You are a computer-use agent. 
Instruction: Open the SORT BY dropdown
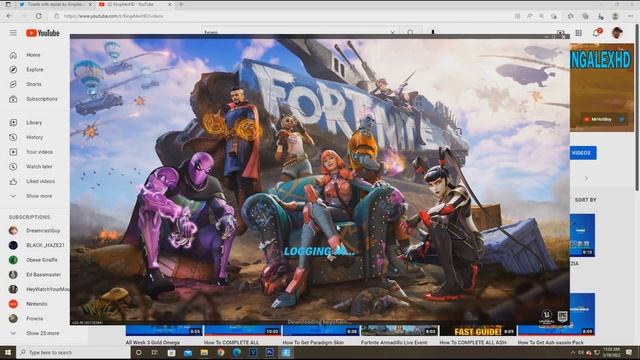point(585,200)
